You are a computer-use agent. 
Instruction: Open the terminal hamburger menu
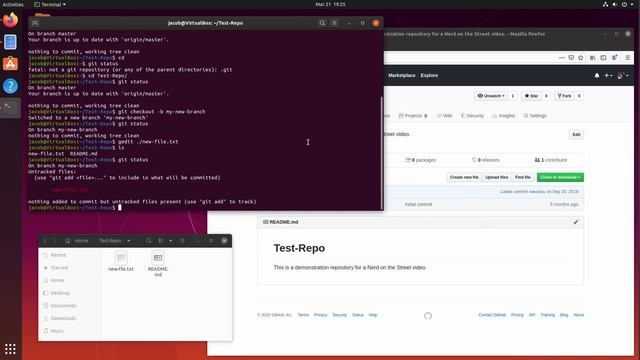(x=334, y=23)
